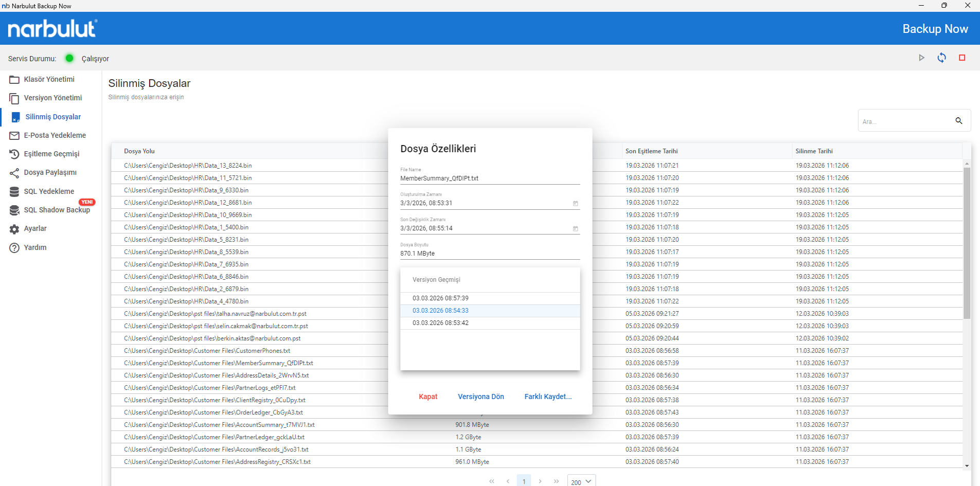Click Farklı Kaydet button
The height and width of the screenshot is (486, 980).
548,397
